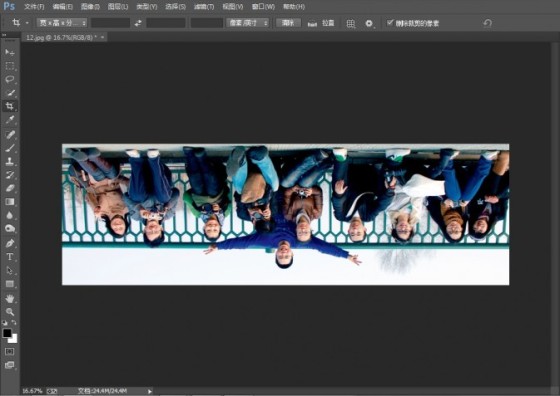This screenshot has height=396, width=560.
Task: Open crop overlay grid options
Action: point(351,24)
